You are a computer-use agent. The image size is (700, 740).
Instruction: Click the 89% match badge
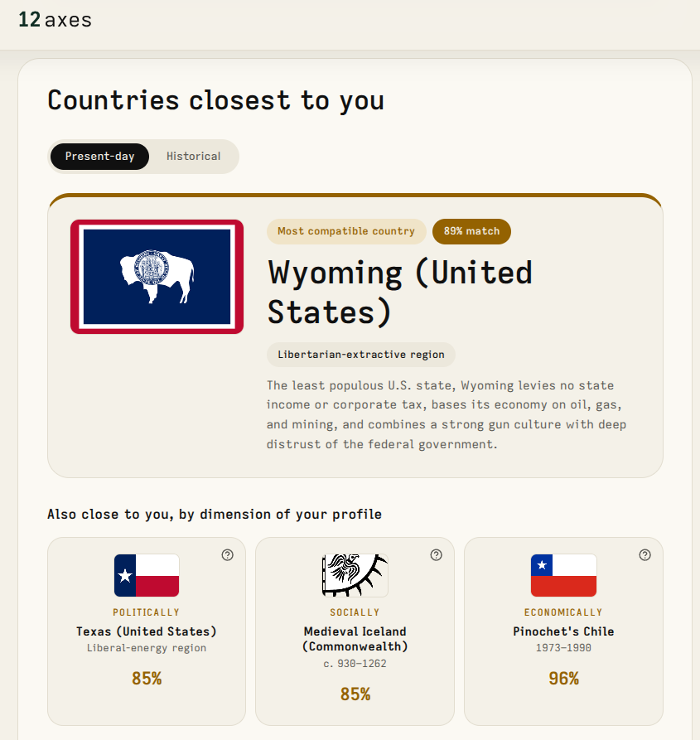click(x=471, y=231)
